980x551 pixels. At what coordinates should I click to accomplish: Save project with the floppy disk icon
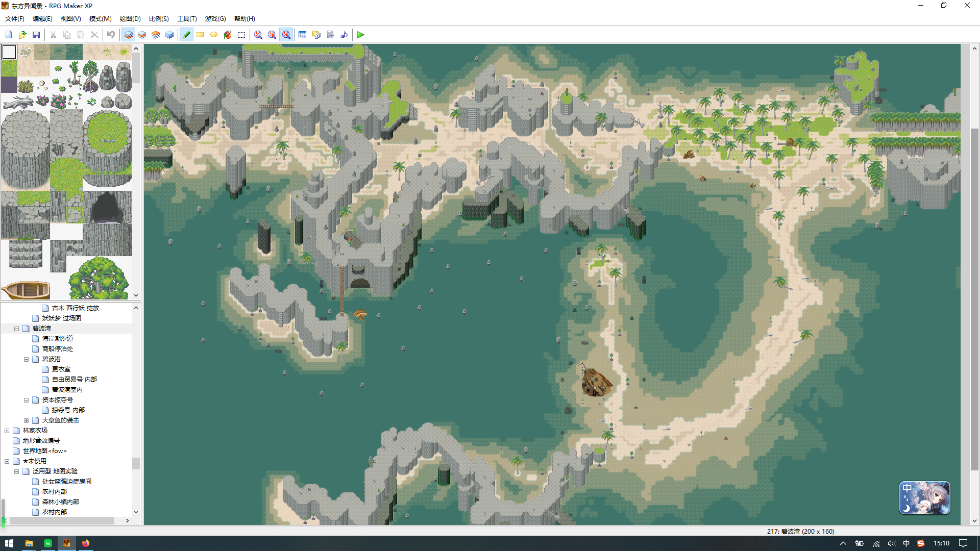pyautogui.click(x=36, y=35)
